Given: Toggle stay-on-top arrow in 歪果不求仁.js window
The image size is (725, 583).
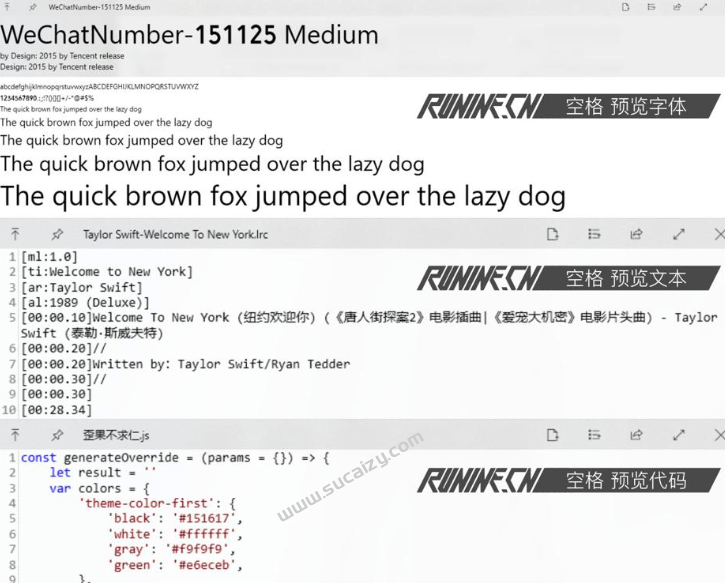Looking at the screenshot, I should [15, 435].
